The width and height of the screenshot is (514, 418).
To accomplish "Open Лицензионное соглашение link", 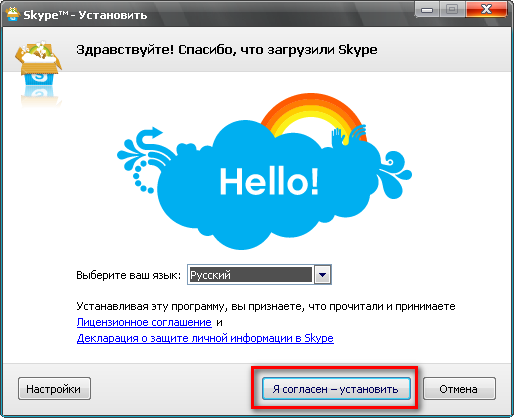I will coord(144,322).
